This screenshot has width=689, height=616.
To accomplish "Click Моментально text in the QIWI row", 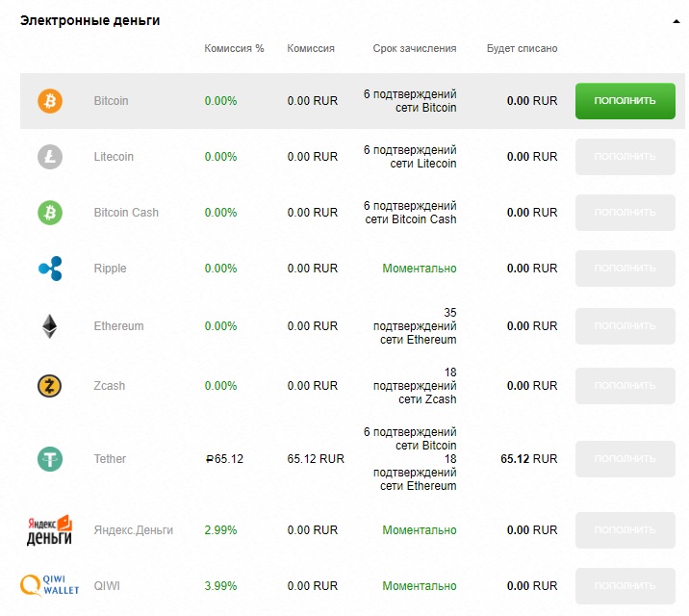I will point(420,586).
